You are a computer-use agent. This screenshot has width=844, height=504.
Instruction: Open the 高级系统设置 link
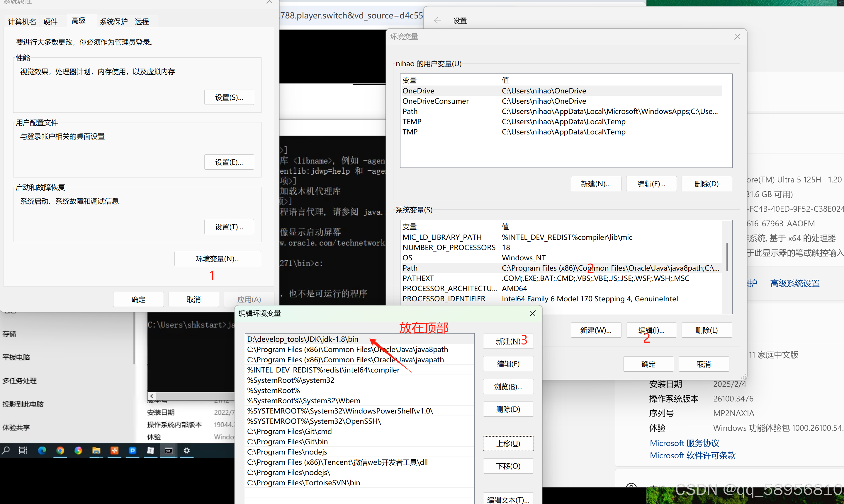tap(794, 283)
